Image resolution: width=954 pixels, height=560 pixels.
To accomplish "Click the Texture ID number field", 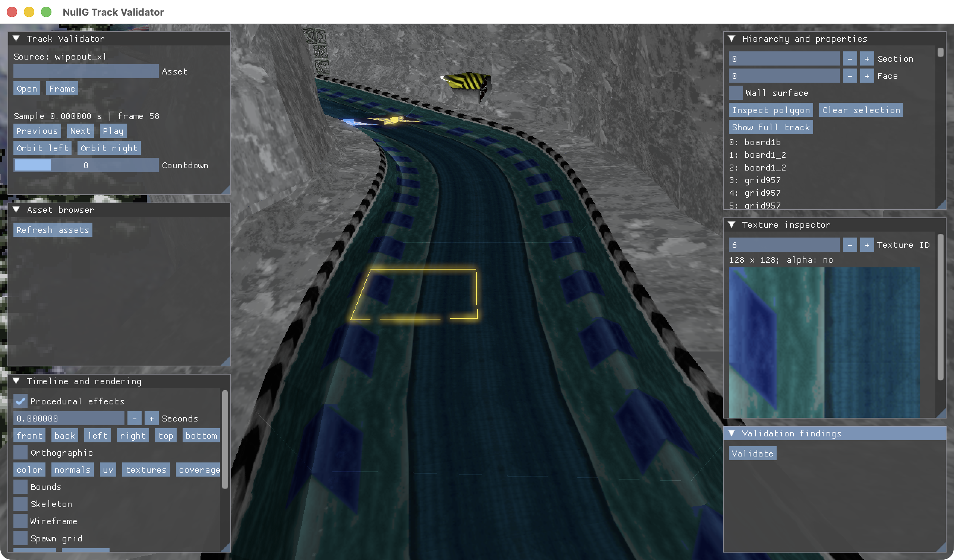I will [x=784, y=245].
